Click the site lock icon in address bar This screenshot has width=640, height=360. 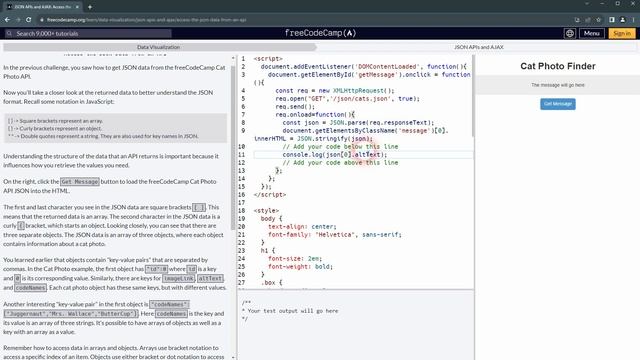tap(42, 20)
